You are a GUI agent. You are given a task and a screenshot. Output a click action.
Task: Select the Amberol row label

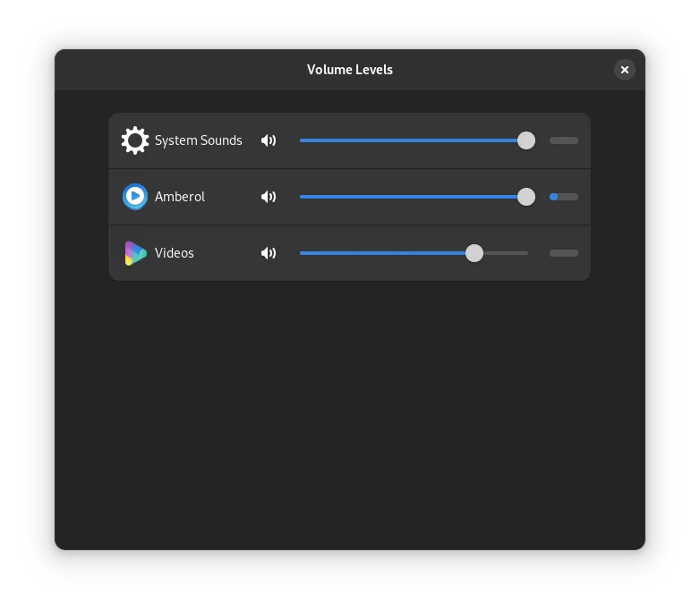pos(180,197)
